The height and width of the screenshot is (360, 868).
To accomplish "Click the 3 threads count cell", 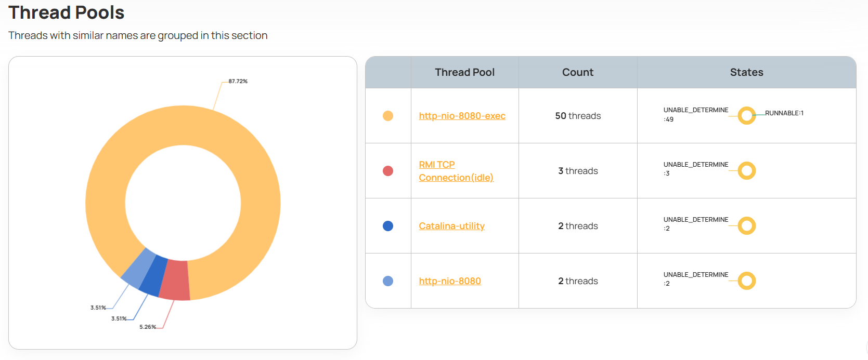I will coord(578,171).
